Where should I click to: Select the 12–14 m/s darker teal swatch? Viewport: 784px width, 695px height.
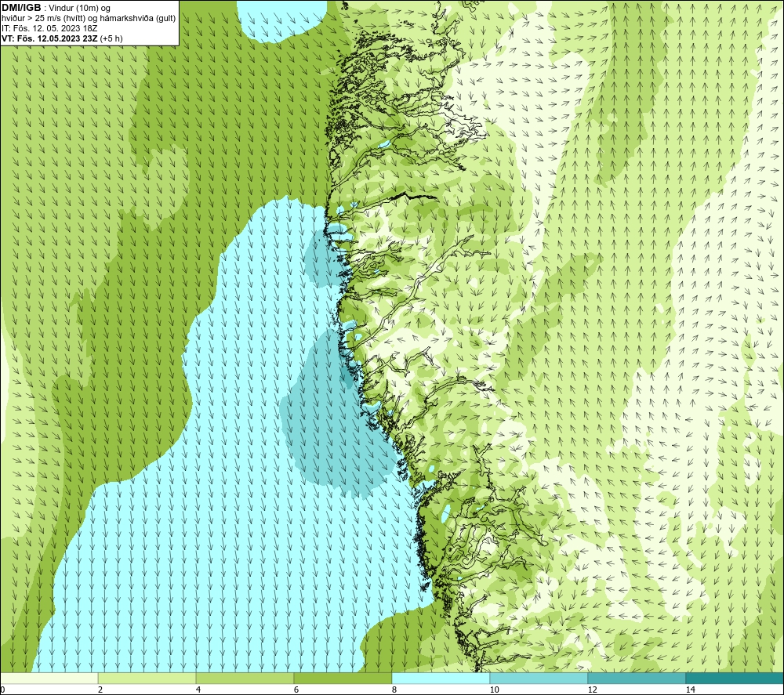pyautogui.click(x=637, y=678)
